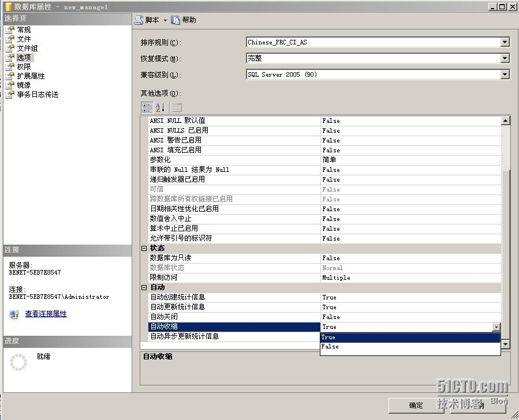
Task: Open the 选项 page
Action: tap(24, 58)
